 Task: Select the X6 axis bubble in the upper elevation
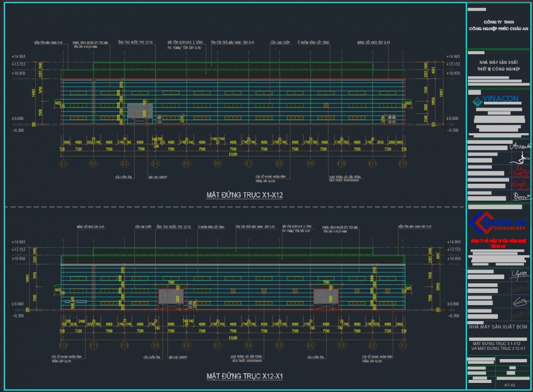[217, 164]
